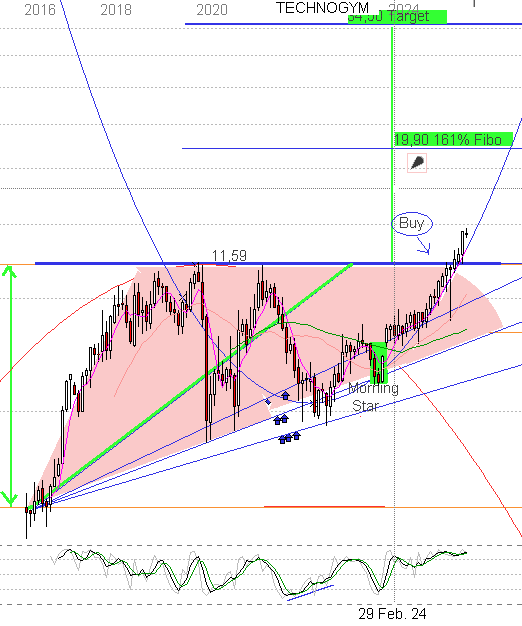This screenshot has width=522, height=626.
Task: Click the TECHNOGYM chart title
Action: tap(322, 8)
